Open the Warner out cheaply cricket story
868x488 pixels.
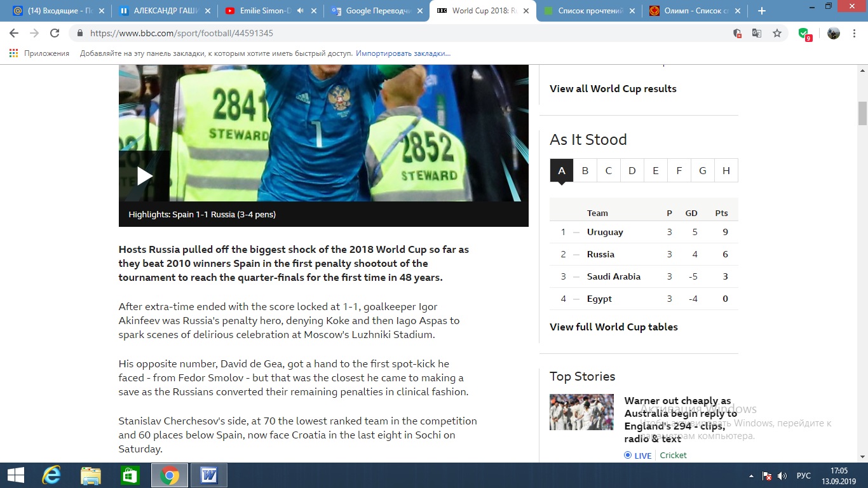pyautogui.click(x=681, y=419)
